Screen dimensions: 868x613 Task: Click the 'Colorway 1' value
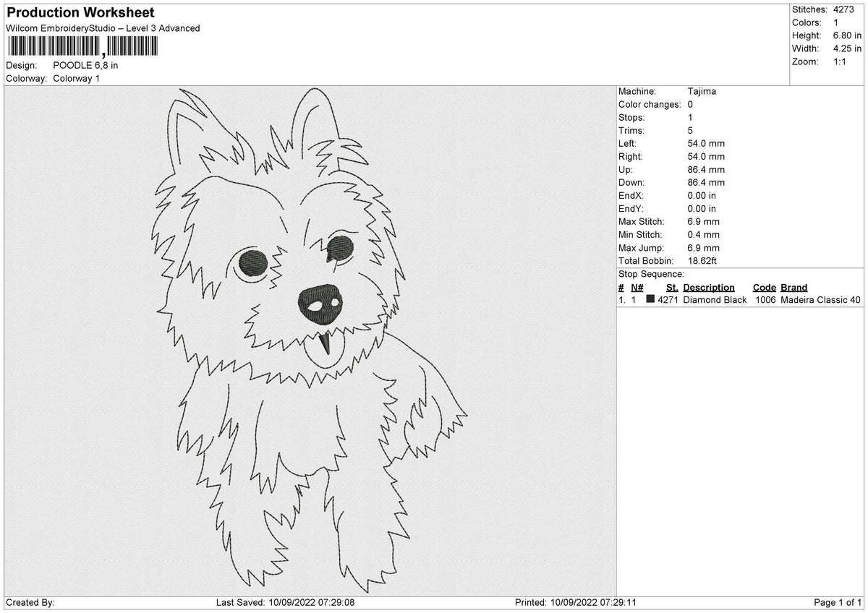click(77, 78)
